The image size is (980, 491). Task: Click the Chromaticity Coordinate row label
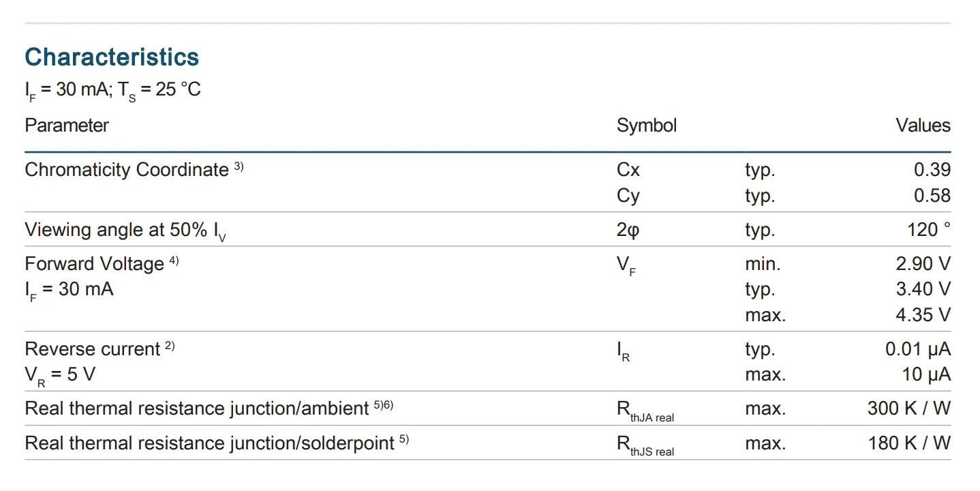127,170
